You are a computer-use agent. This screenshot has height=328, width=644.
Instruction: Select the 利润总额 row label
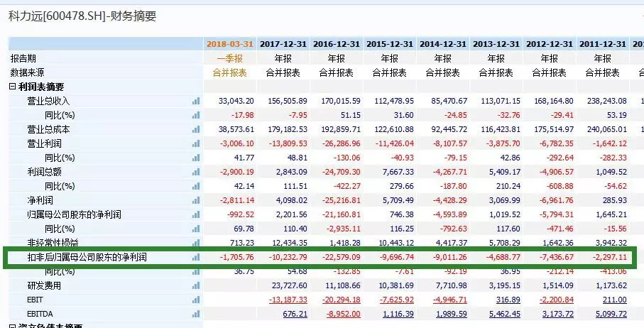pyautogui.click(x=44, y=172)
